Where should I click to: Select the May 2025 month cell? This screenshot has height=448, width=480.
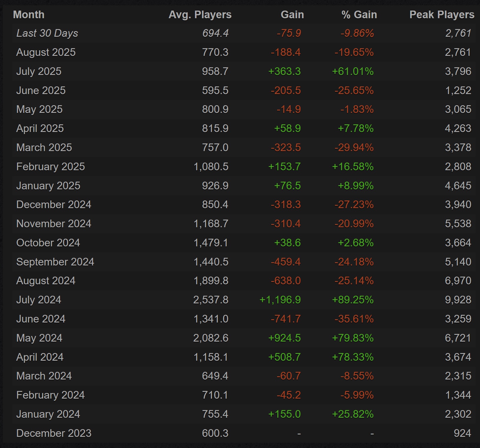click(39, 109)
